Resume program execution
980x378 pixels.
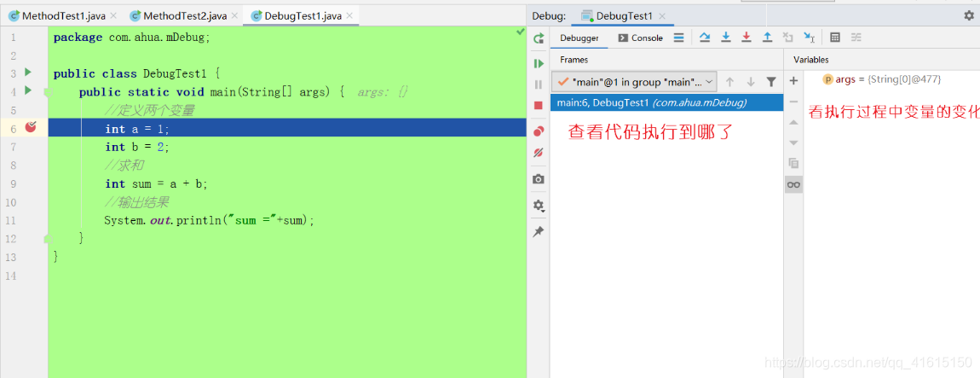click(538, 64)
